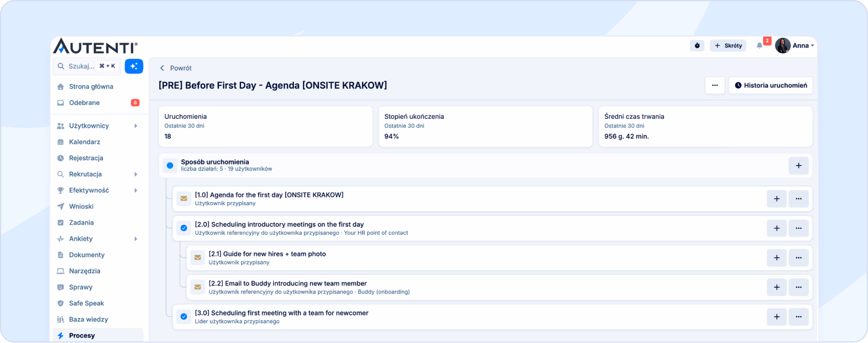Add action to Sposób uruchomienia with plus
This screenshot has width=868, height=343.
[x=799, y=166]
